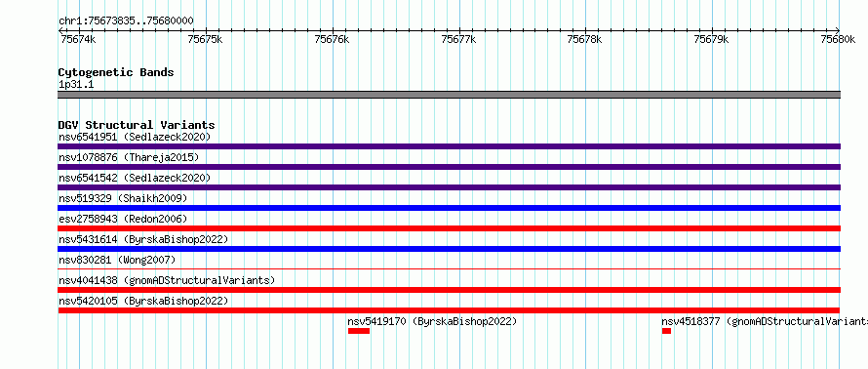Click the 75677k ruler tick label
Image resolution: width=868 pixels, height=369 pixels.
[x=459, y=39]
